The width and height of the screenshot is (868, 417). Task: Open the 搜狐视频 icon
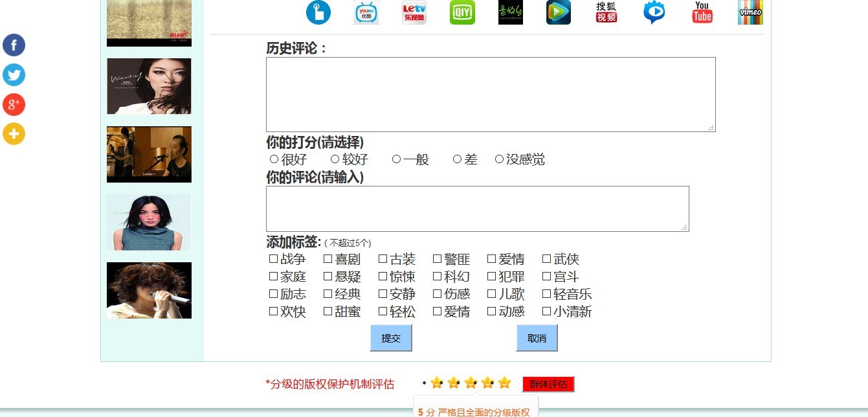tap(606, 12)
